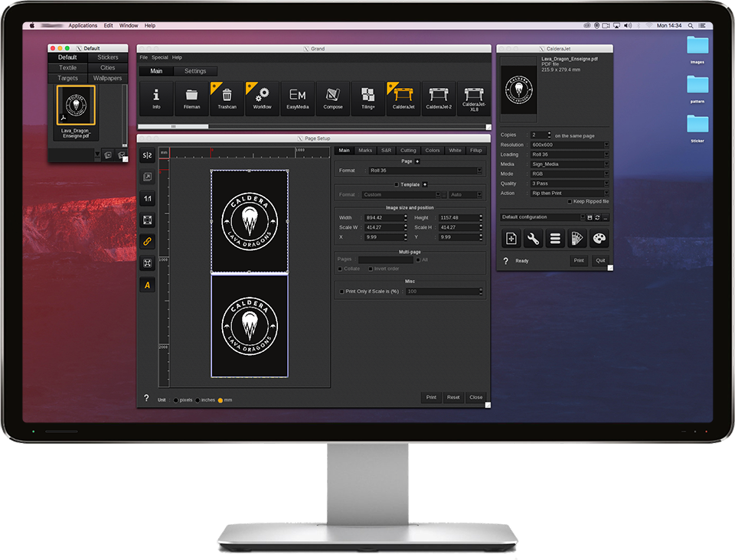This screenshot has height=560, width=735.
Task: Click Print in the CalderaJet panel
Action: click(579, 261)
